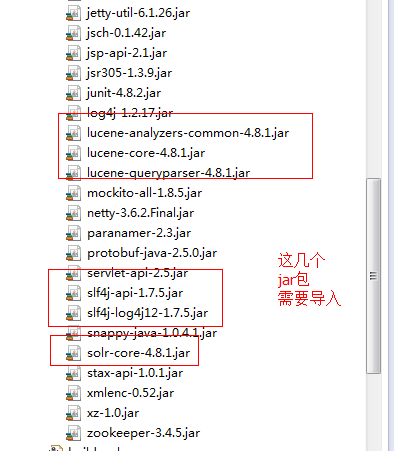Select stax-api-1.0.1.jar name
Viewport: 394px width, 451px height.
(x=135, y=373)
